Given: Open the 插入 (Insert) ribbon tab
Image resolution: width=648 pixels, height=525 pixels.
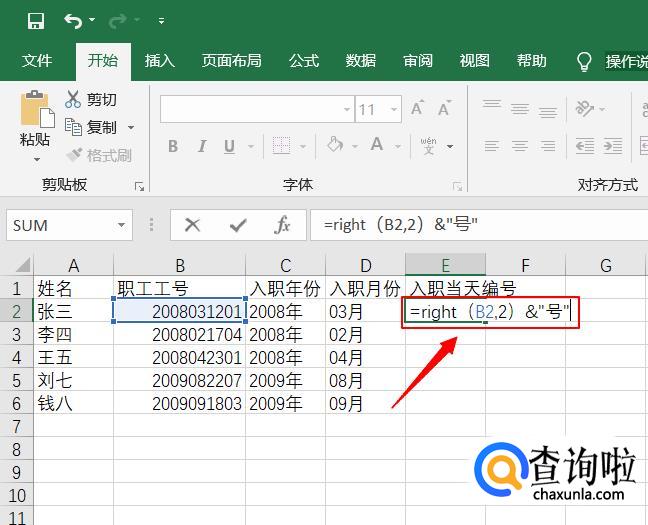Looking at the screenshot, I should tap(159, 61).
